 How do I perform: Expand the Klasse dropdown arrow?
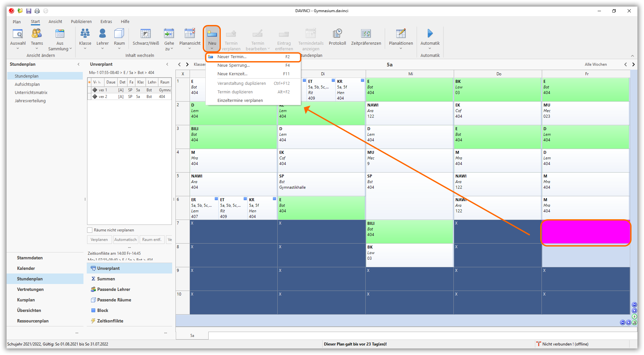(85, 49)
